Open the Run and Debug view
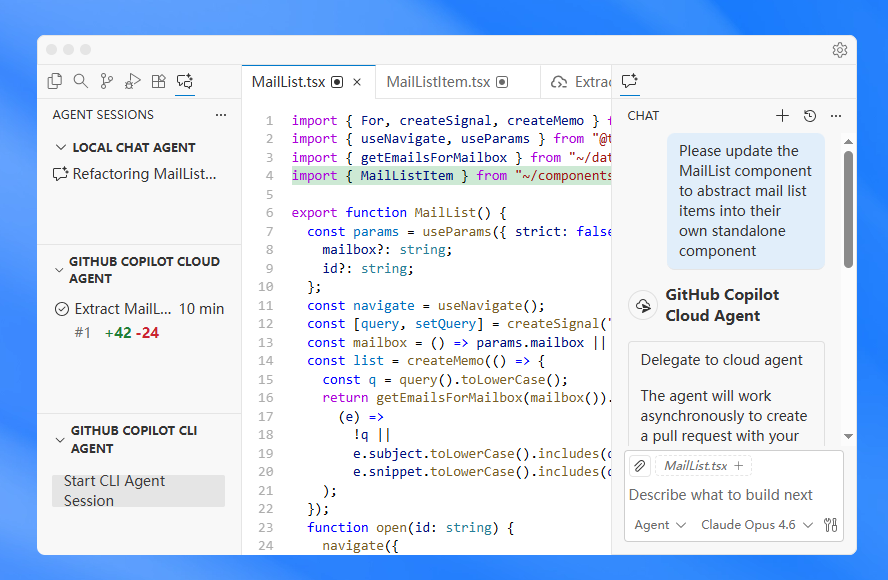 point(133,81)
